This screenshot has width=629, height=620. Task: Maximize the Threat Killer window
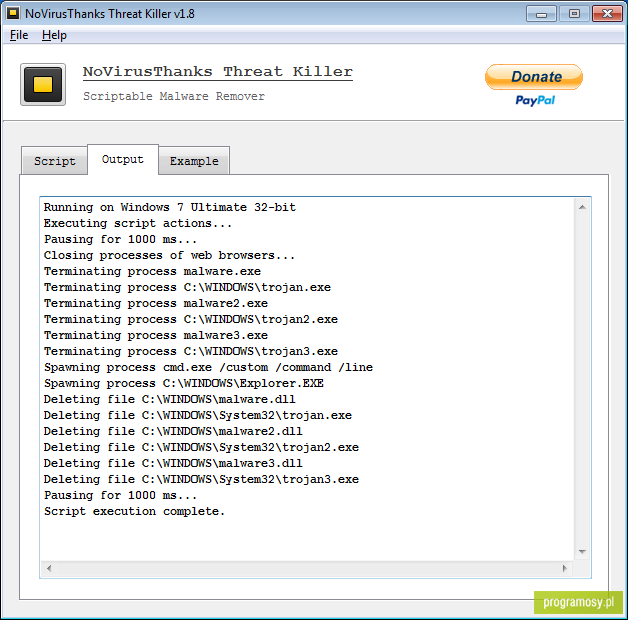click(574, 14)
